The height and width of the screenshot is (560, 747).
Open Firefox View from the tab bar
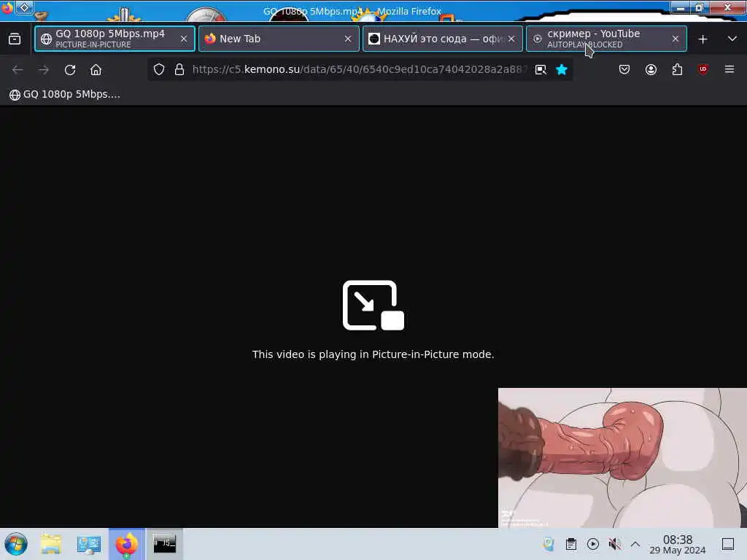[15, 39]
